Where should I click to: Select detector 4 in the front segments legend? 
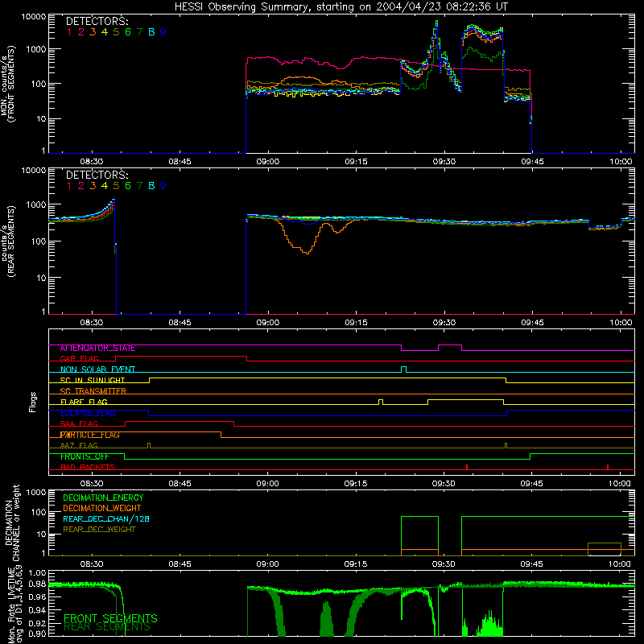click(105, 32)
